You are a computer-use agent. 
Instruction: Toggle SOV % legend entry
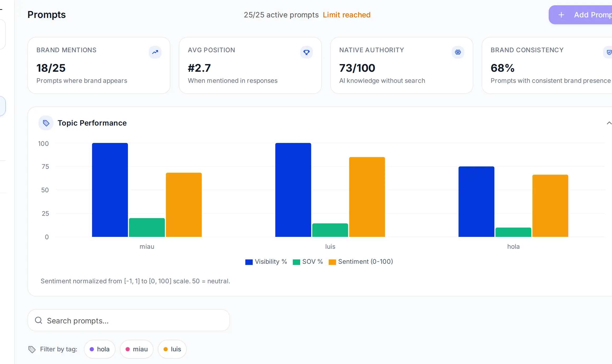[308, 262]
